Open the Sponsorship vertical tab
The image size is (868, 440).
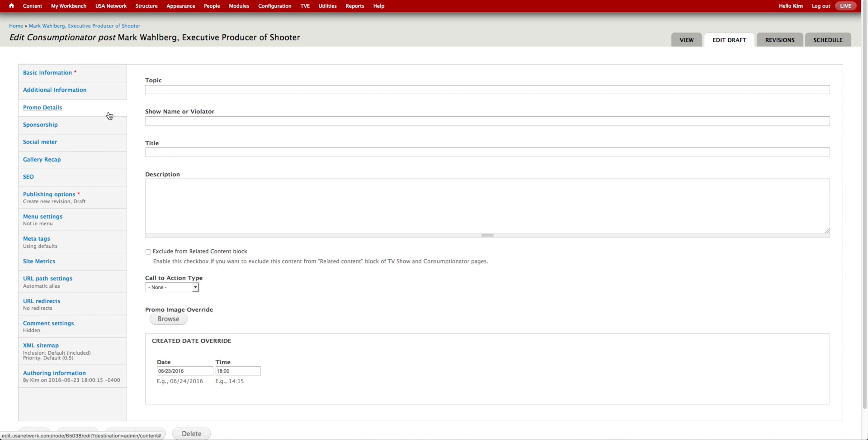pos(40,125)
